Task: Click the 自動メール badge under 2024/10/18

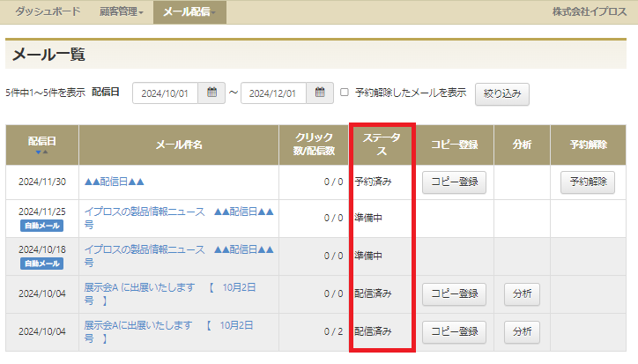Action: tap(42, 264)
